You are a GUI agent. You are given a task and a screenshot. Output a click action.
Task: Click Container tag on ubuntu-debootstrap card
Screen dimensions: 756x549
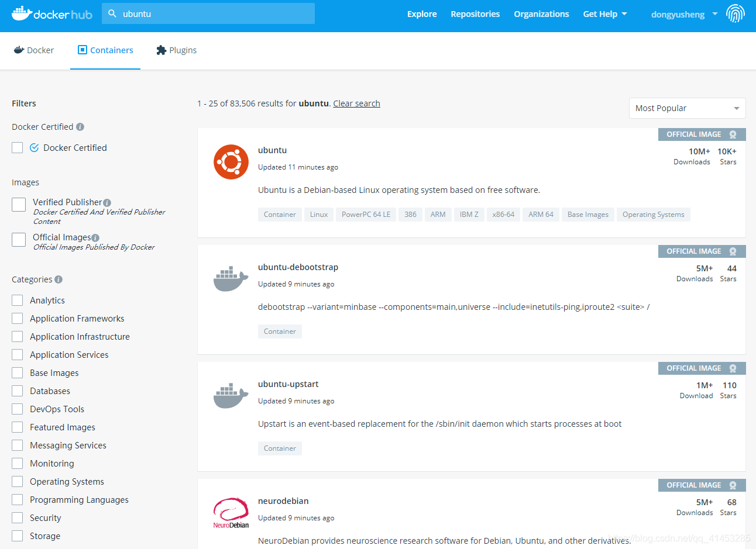click(x=280, y=332)
